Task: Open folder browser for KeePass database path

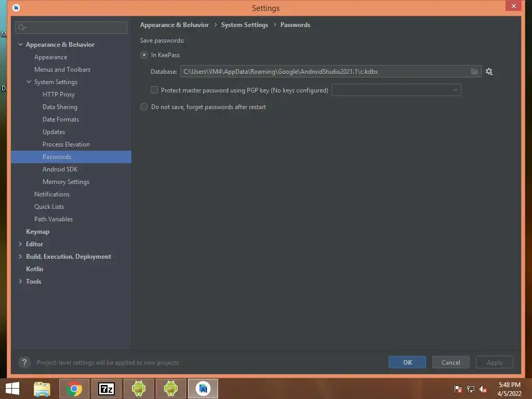Action: (474, 72)
